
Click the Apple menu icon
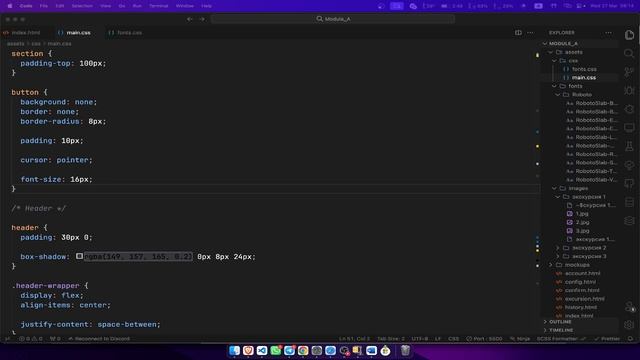(10, 6)
